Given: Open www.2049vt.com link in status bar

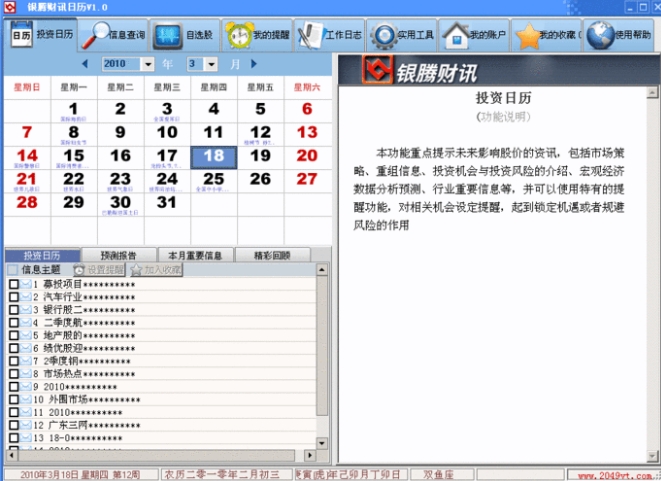Looking at the screenshot, I should point(614,475).
